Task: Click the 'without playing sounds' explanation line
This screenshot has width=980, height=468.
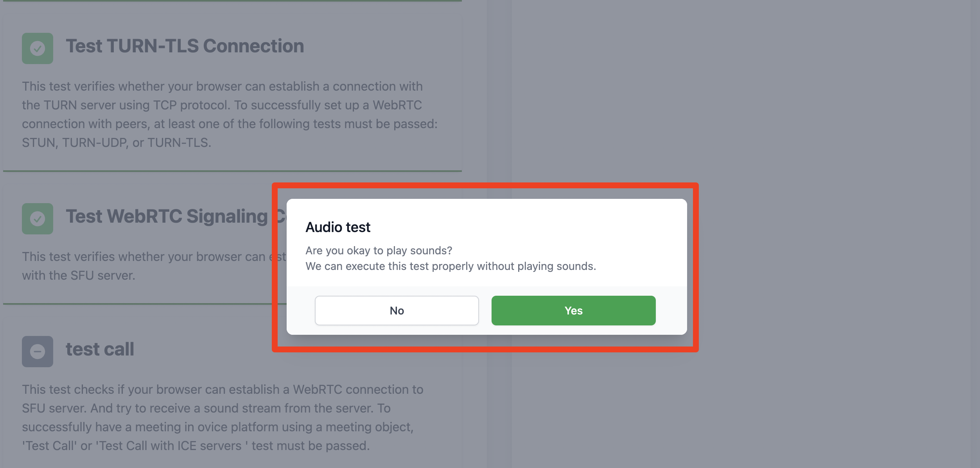Action: 451,266
